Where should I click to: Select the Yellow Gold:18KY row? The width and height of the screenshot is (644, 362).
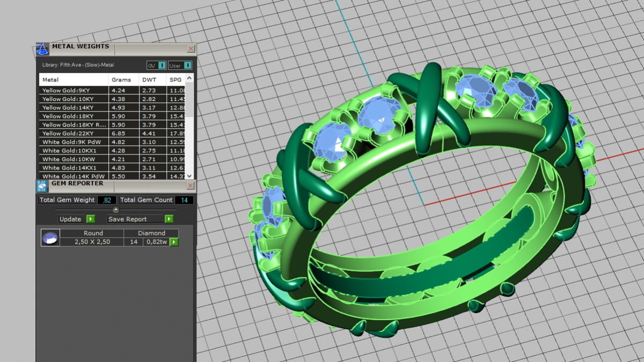pyautogui.click(x=73, y=116)
